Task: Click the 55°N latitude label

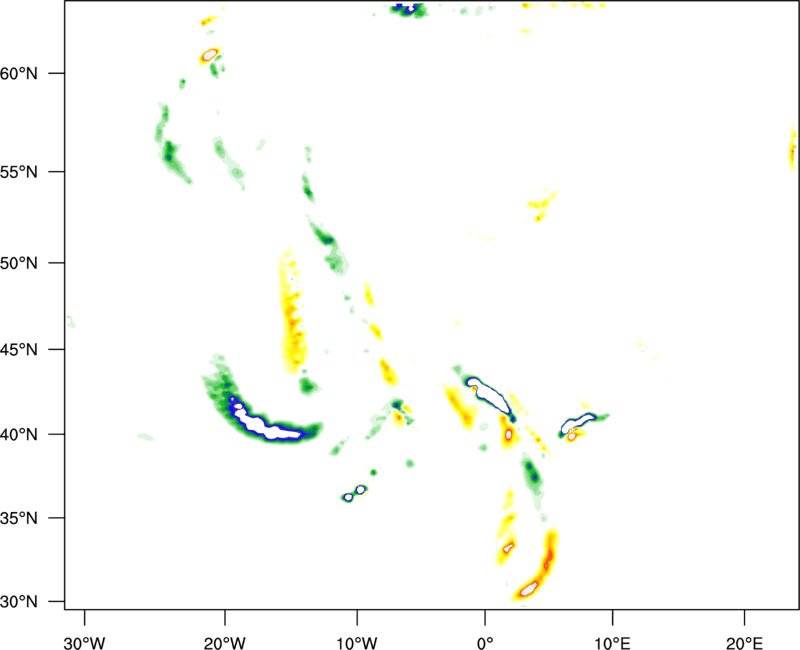Action: 19,171
